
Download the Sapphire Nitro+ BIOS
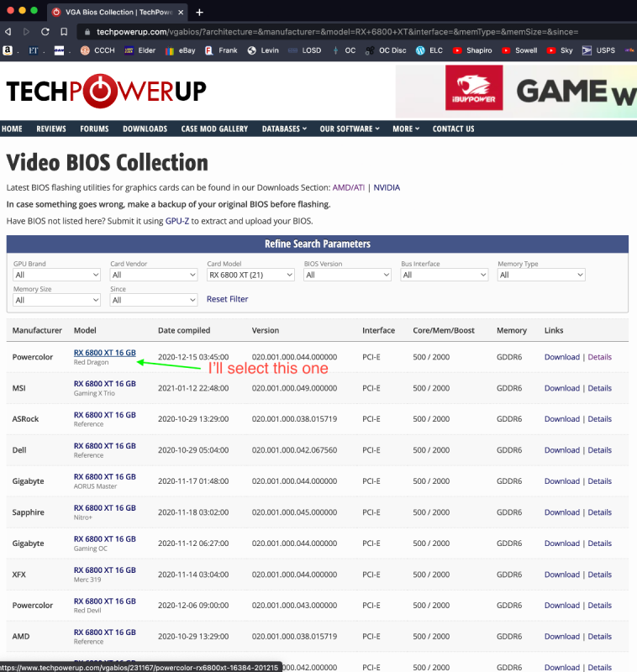[x=561, y=512]
